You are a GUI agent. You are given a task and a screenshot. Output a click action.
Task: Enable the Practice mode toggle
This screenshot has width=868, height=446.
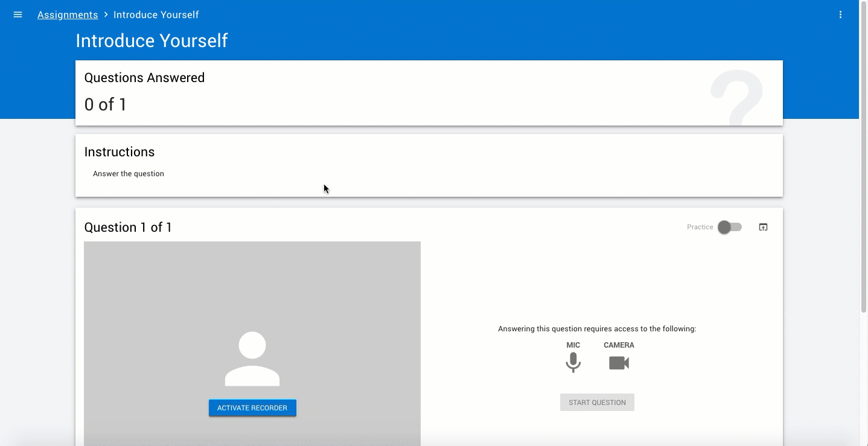729,227
